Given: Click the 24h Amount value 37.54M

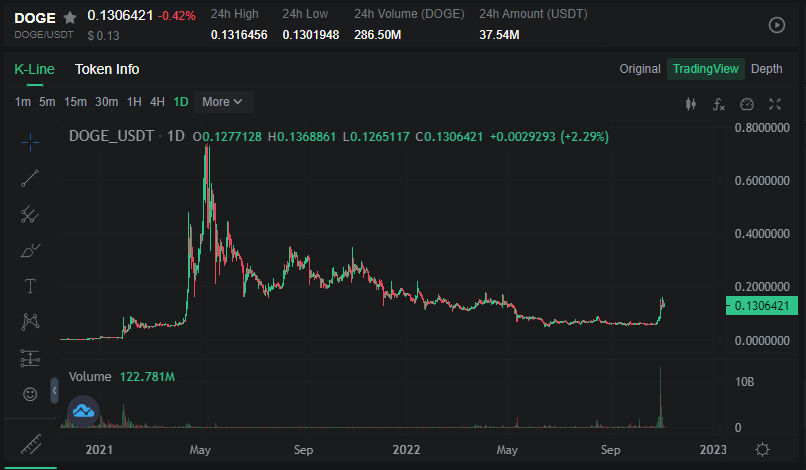Looking at the screenshot, I should pos(499,35).
